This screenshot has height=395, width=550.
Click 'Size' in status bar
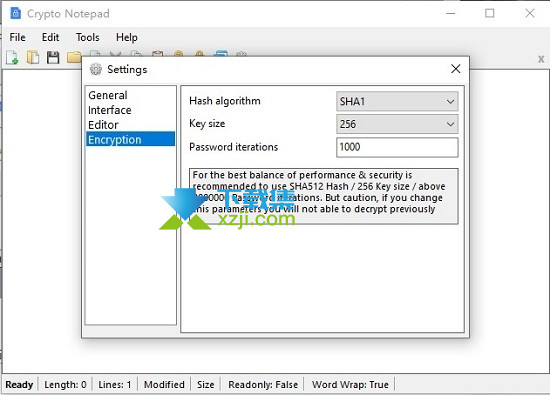[206, 384]
